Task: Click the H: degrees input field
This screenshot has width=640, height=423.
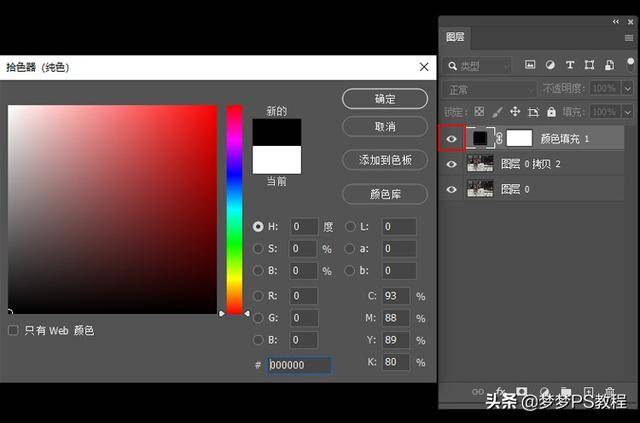Action: tap(304, 227)
